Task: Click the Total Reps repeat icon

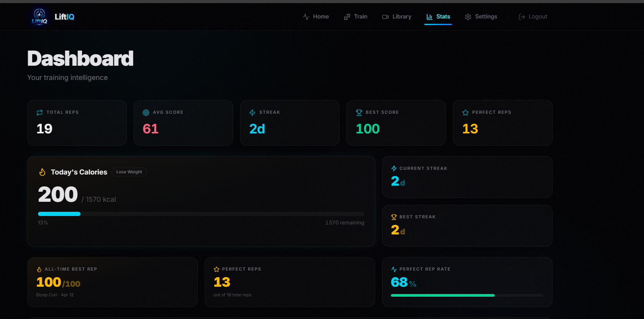Action: tap(40, 113)
